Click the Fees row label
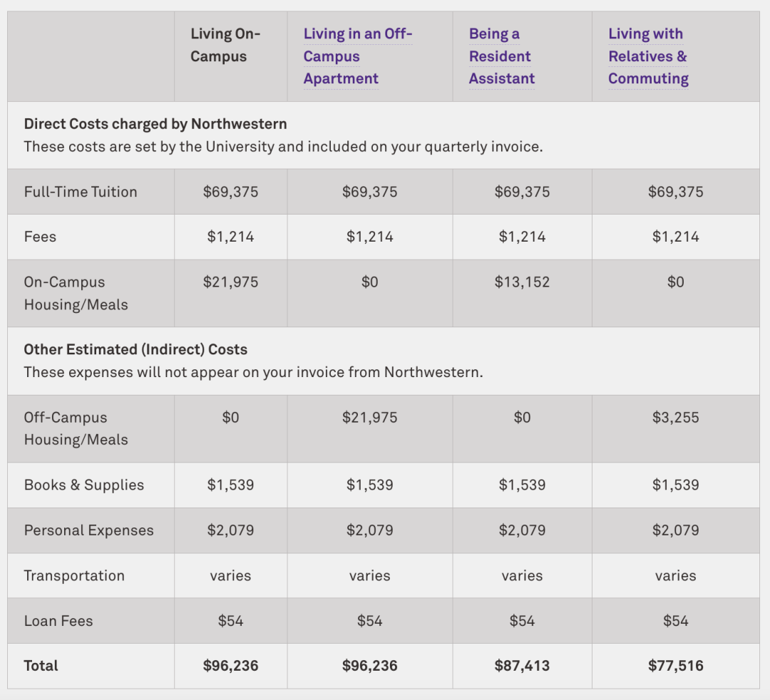The width and height of the screenshot is (770, 700). tap(40, 237)
